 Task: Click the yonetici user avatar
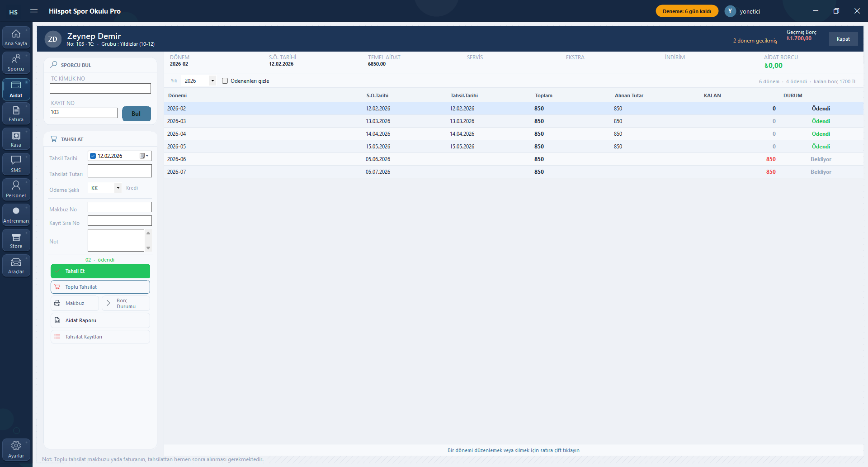730,11
